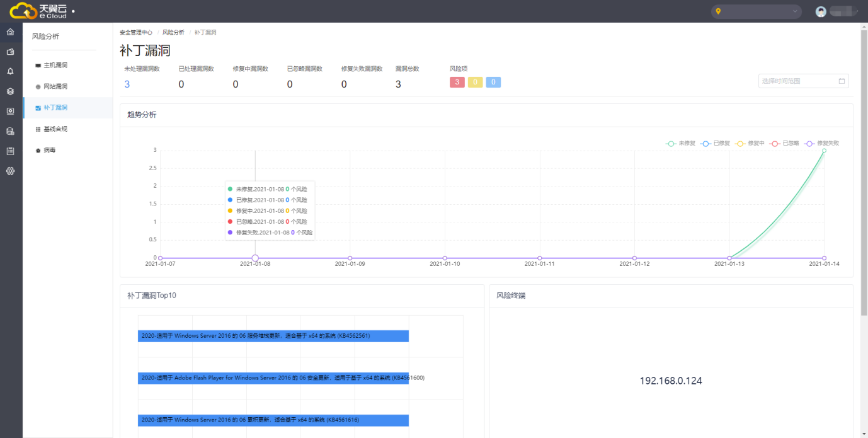This screenshot has height=438, width=868.
Task: Expand the region selector dropdown in header
Action: click(x=756, y=11)
